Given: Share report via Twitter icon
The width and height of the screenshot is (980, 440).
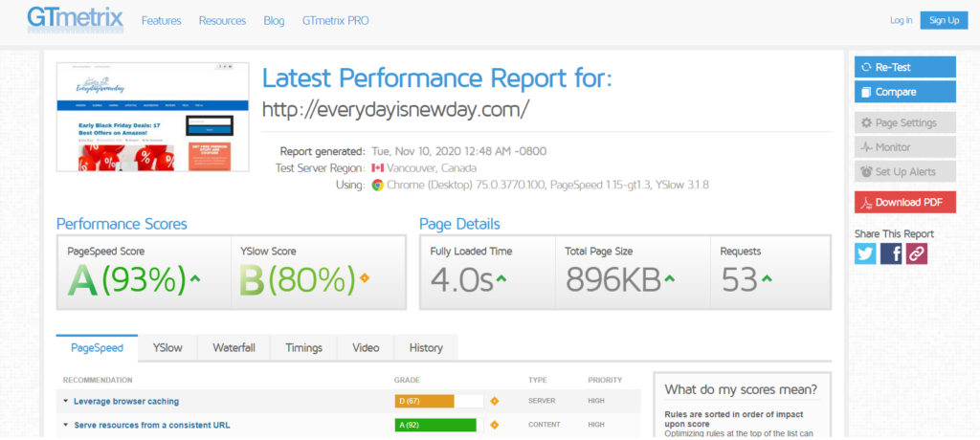Looking at the screenshot, I should click(865, 253).
